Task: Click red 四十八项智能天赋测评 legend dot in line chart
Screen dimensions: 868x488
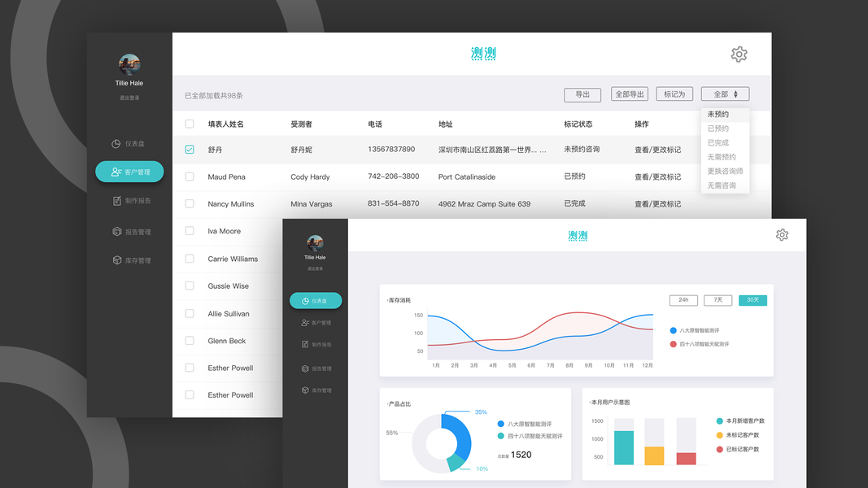Action: (673, 344)
